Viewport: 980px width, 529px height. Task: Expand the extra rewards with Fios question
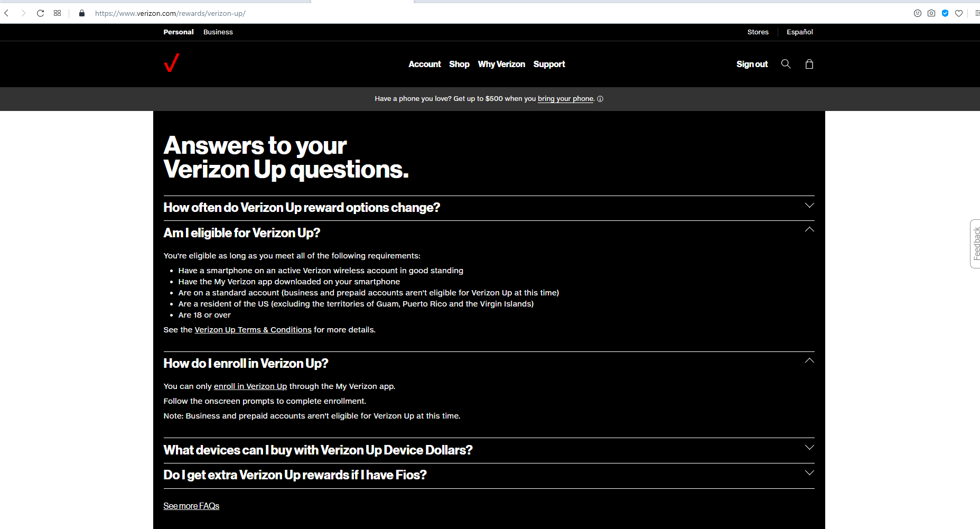coord(809,473)
